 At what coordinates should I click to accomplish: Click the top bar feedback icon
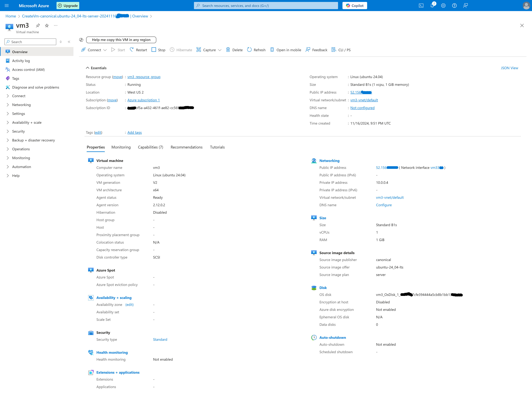pos(466,6)
